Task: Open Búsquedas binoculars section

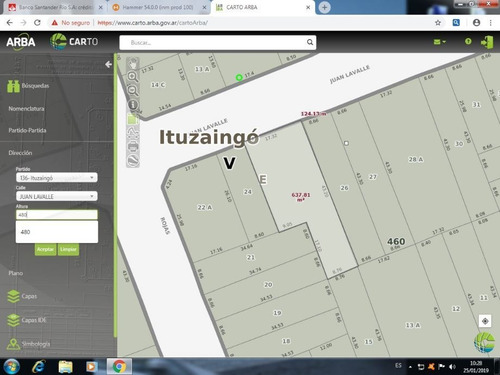Action: point(28,86)
